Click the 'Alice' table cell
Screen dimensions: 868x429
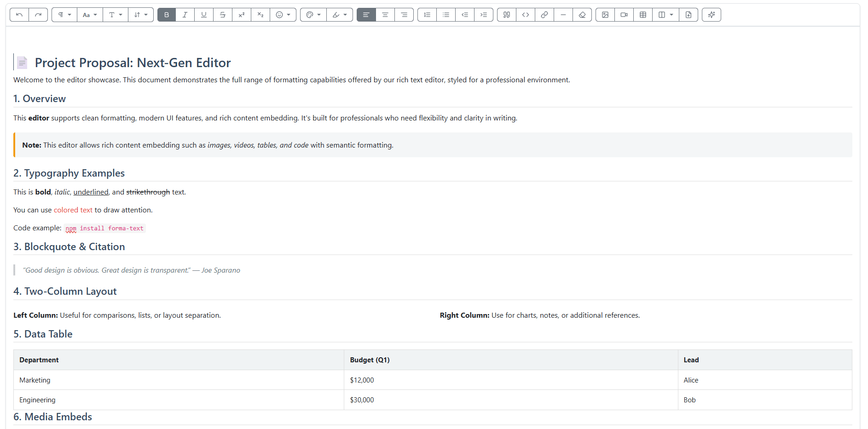click(x=765, y=380)
